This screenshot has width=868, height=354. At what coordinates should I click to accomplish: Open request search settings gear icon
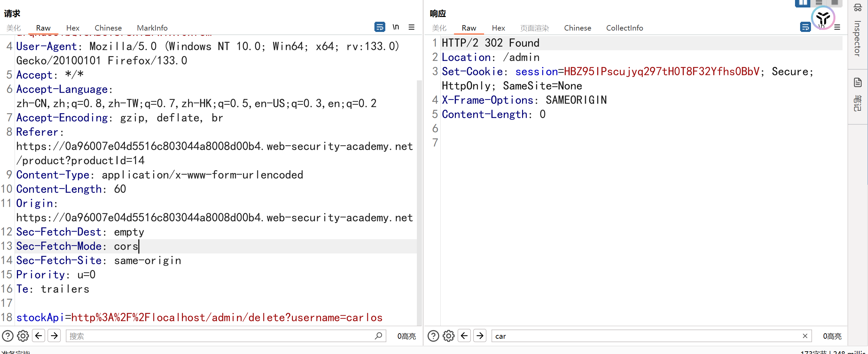point(23,336)
